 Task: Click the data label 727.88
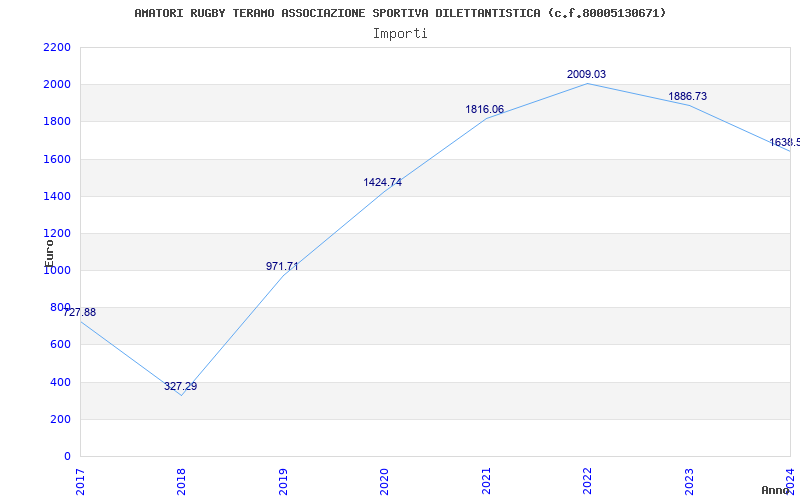[x=79, y=313]
